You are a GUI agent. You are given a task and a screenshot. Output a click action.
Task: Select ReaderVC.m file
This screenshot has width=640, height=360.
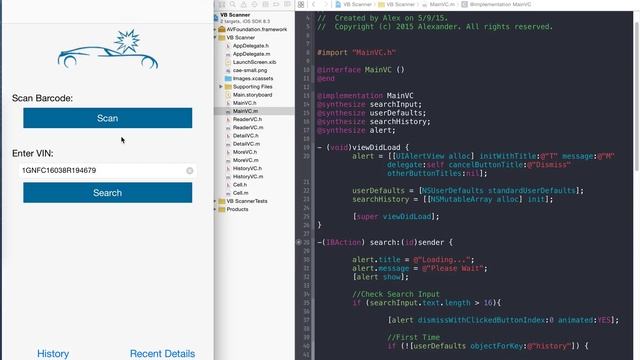point(248,127)
